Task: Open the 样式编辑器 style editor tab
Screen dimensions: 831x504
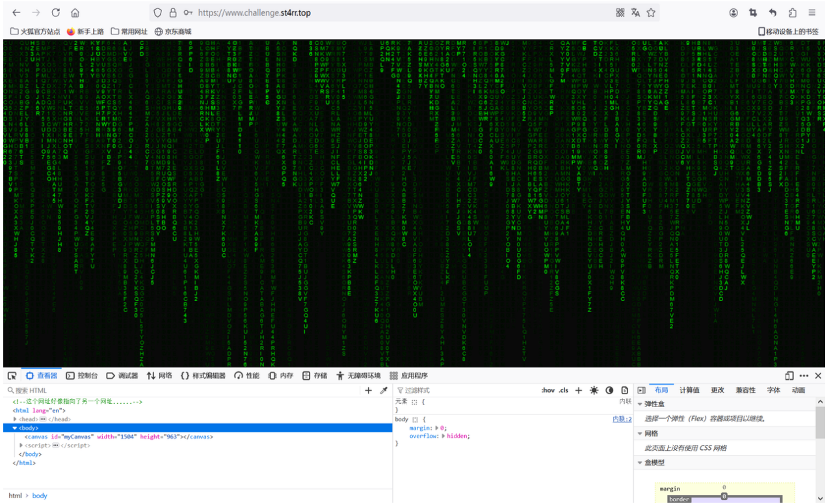Action: 203,376
